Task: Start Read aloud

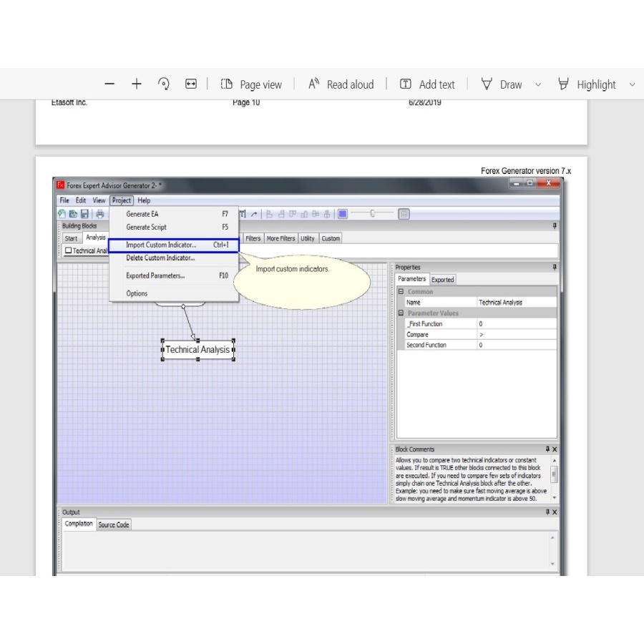Action: 341,84
